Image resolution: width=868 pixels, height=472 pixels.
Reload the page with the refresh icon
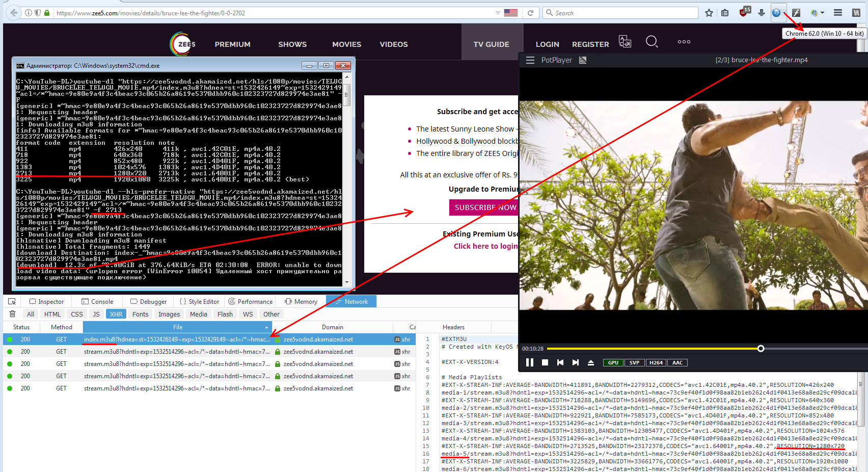(x=530, y=13)
